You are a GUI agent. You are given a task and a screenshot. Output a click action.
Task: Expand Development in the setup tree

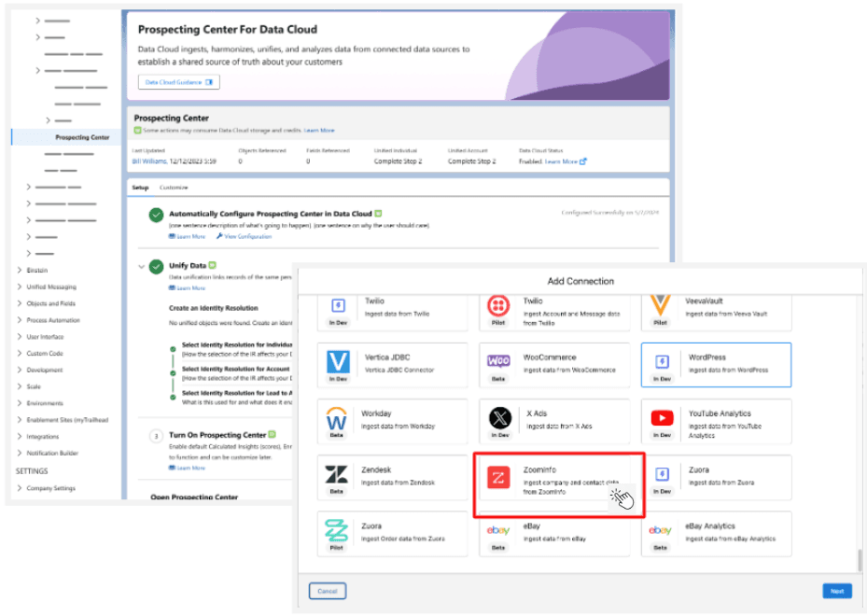point(20,370)
